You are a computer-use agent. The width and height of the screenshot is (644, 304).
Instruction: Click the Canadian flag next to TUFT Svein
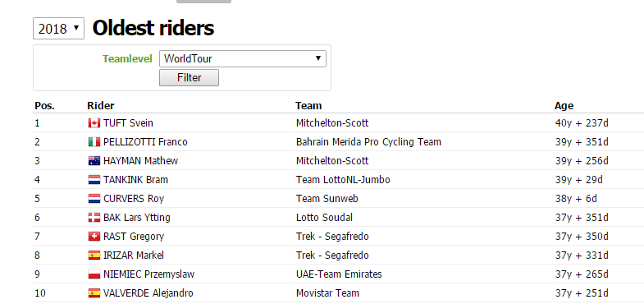pyautogui.click(x=94, y=123)
